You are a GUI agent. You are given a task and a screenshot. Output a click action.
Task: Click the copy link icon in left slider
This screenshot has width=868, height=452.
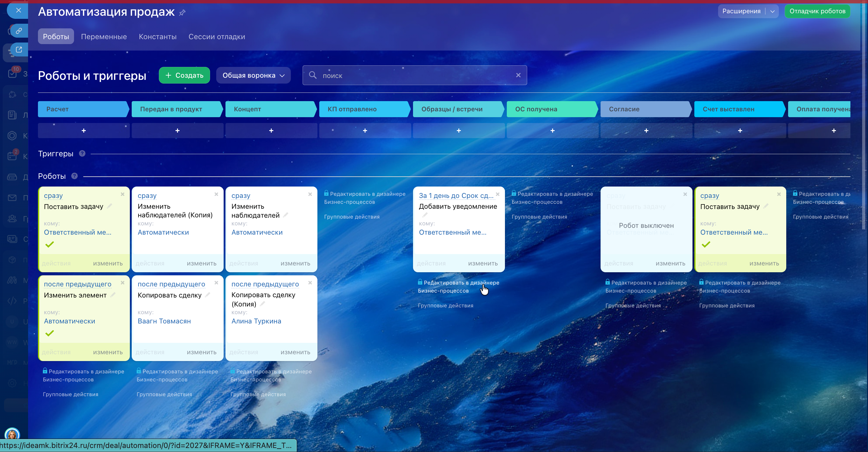tap(19, 31)
